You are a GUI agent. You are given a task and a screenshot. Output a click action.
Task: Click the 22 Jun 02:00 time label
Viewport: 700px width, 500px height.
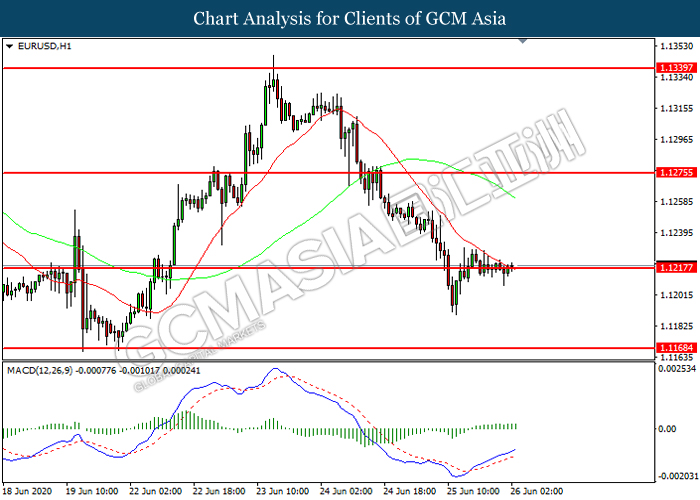(x=155, y=491)
